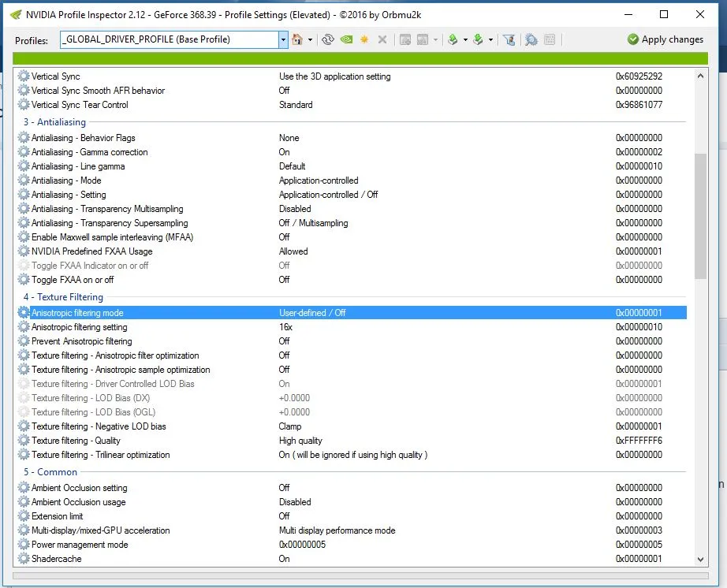Click the remove application from profile icon
Viewport: 727px width, 588px height.
423,40
